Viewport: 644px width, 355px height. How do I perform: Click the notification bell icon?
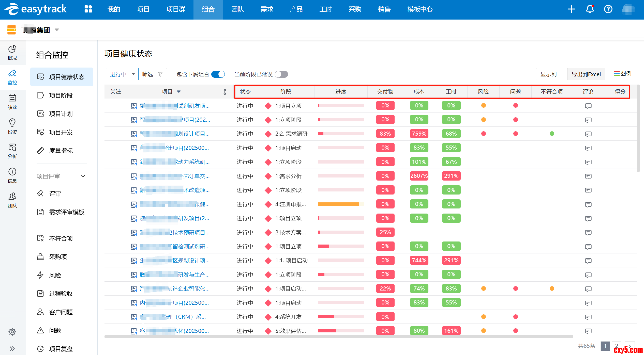click(x=590, y=9)
